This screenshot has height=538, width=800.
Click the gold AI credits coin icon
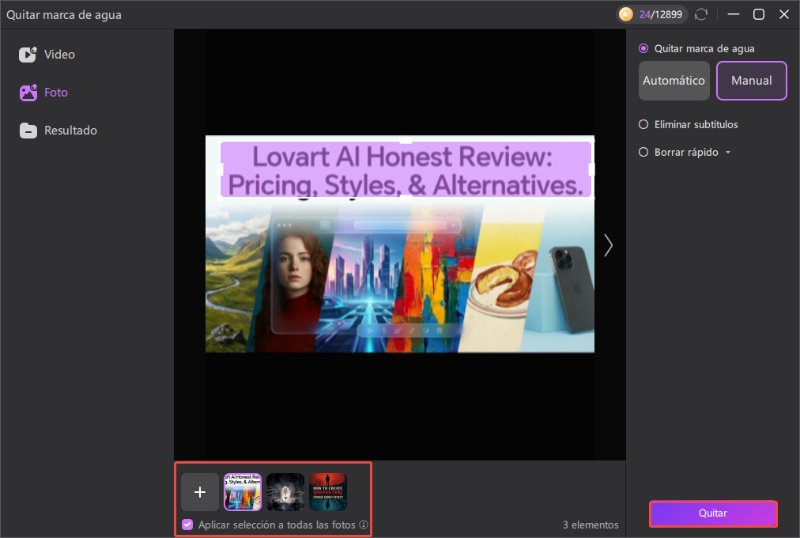click(626, 14)
